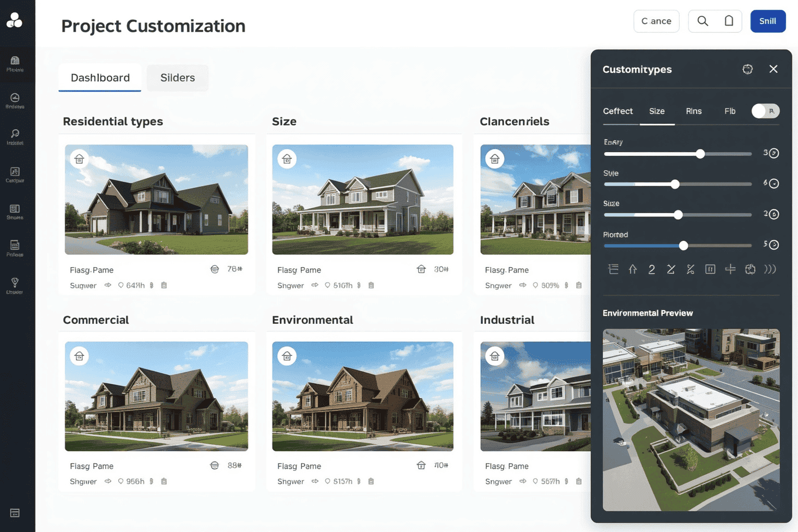The image size is (798, 532).
Task: Click the handle of the blue Plorited slider
Action: tap(684, 246)
